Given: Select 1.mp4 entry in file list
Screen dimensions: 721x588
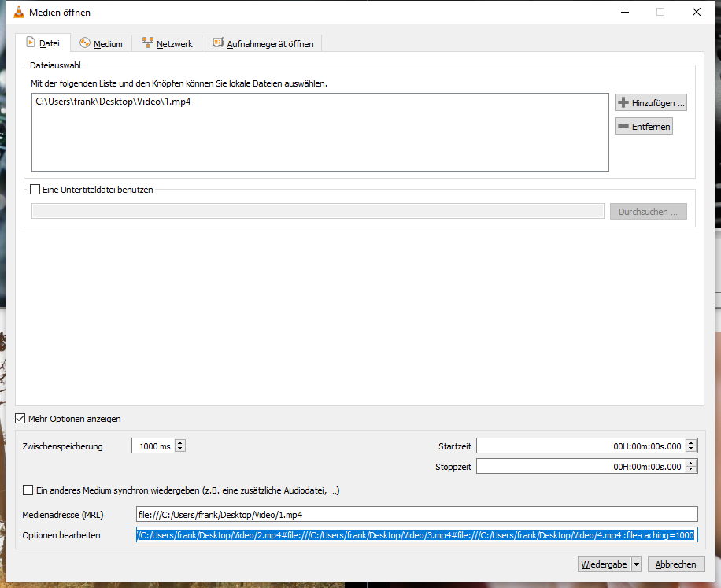Looking at the screenshot, I should (x=113, y=102).
